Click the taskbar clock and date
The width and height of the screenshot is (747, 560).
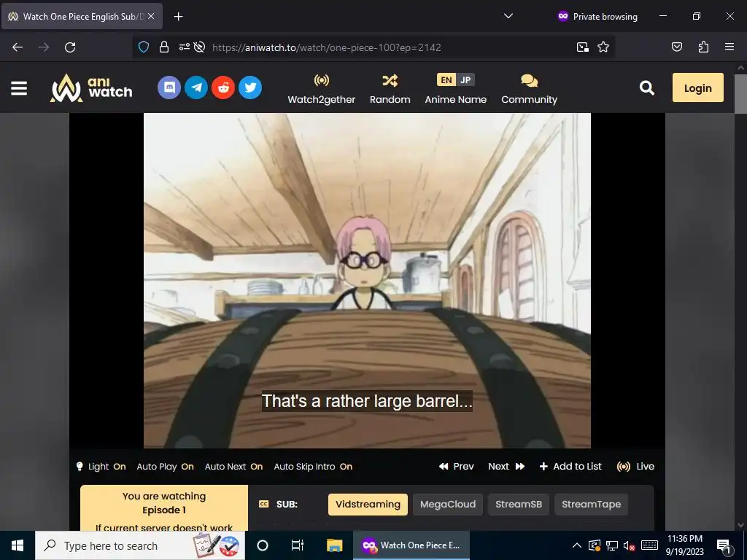[x=684, y=545]
